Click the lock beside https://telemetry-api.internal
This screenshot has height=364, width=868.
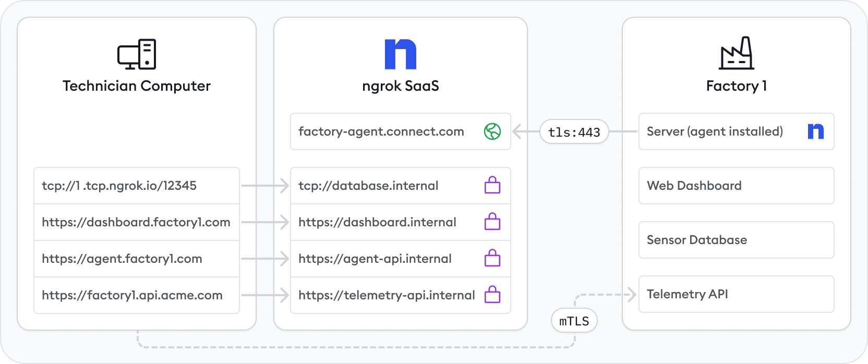(x=492, y=295)
